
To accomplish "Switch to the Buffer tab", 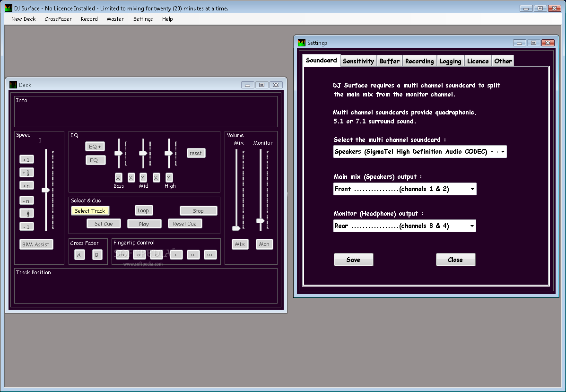I will (x=390, y=61).
